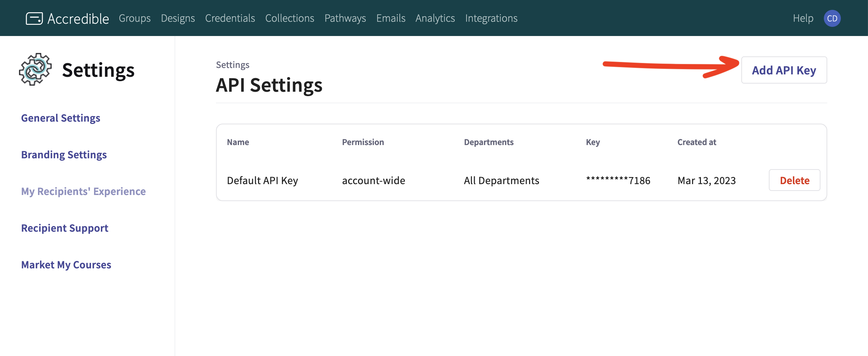Image resolution: width=868 pixels, height=356 pixels.
Task: Go to Branding Settings
Action: click(64, 155)
